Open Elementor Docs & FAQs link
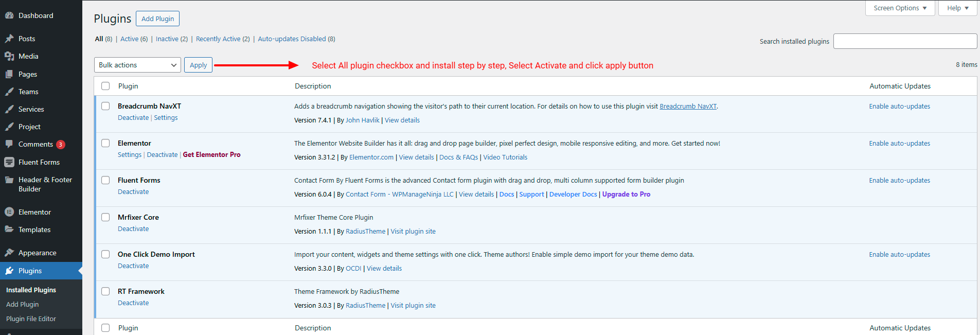 [x=458, y=157]
